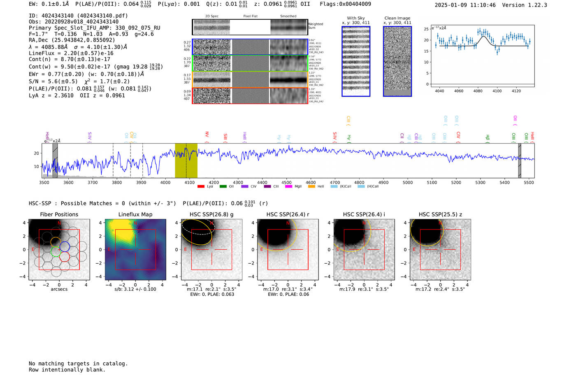Click the purple CIV legend swatch
The width and height of the screenshot is (576, 392).
pos(245,187)
